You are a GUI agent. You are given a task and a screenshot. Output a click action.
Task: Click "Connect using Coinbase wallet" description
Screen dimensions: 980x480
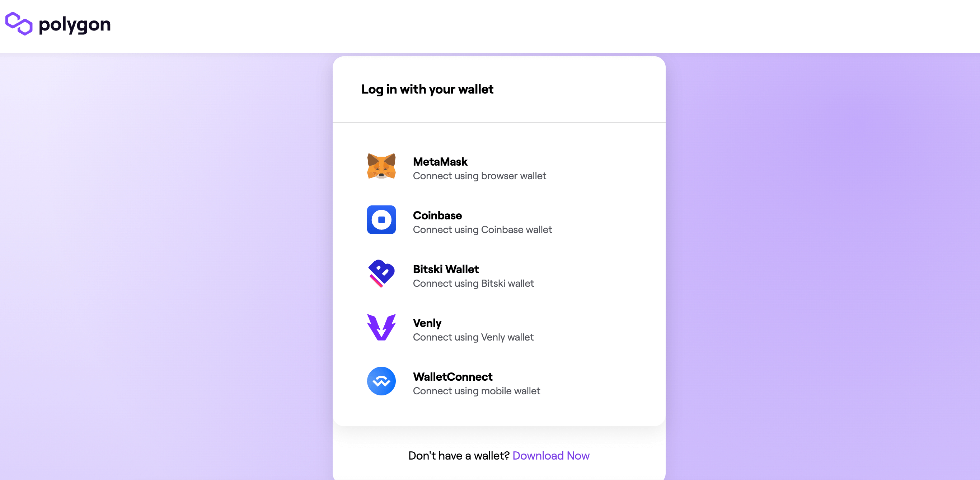point(482,229)
